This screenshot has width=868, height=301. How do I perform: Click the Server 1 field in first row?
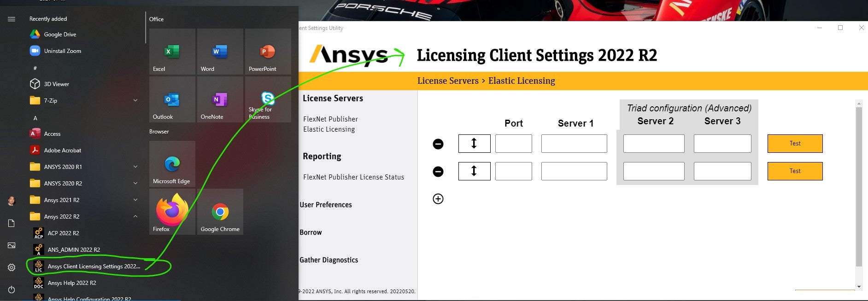[574, 144]
